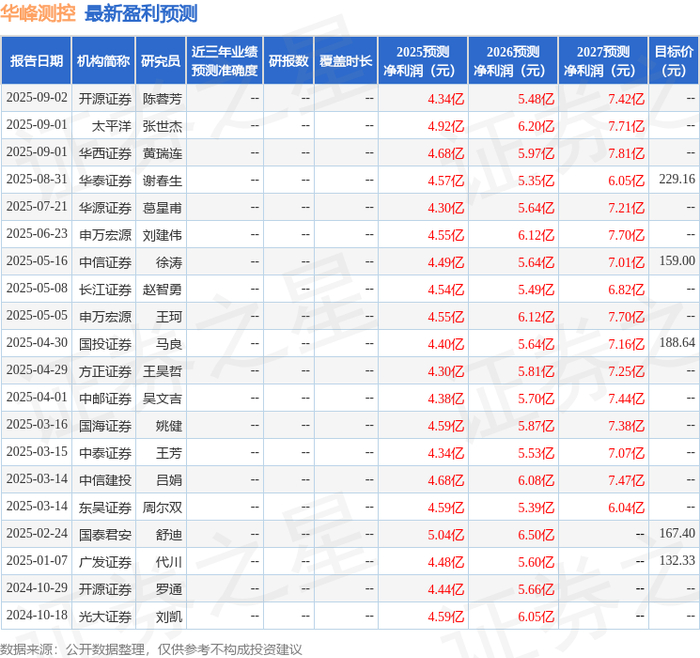Click institution 中信建投
The width and height of the screenshot is (700, 658).
pos(105,480)
